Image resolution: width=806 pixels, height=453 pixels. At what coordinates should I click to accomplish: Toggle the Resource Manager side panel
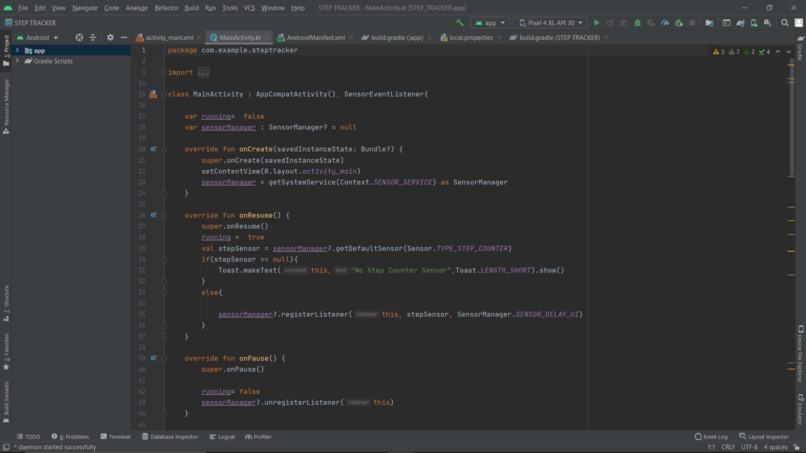[x=6, y=106]
